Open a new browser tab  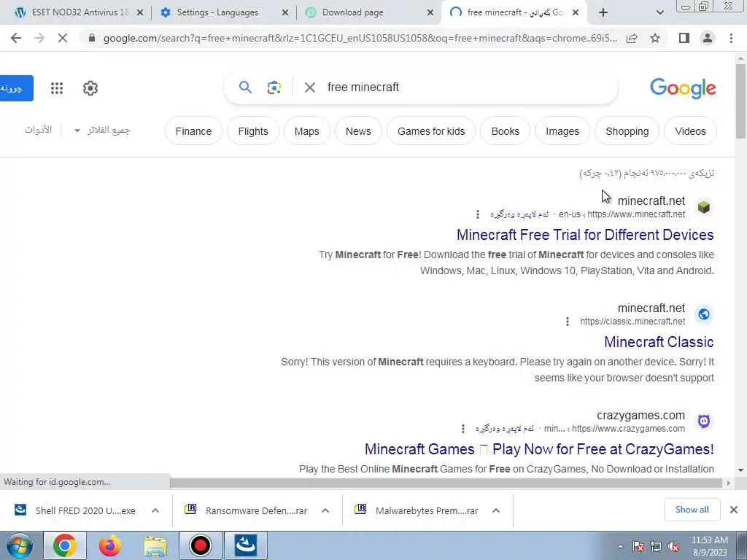pos(603,13)
